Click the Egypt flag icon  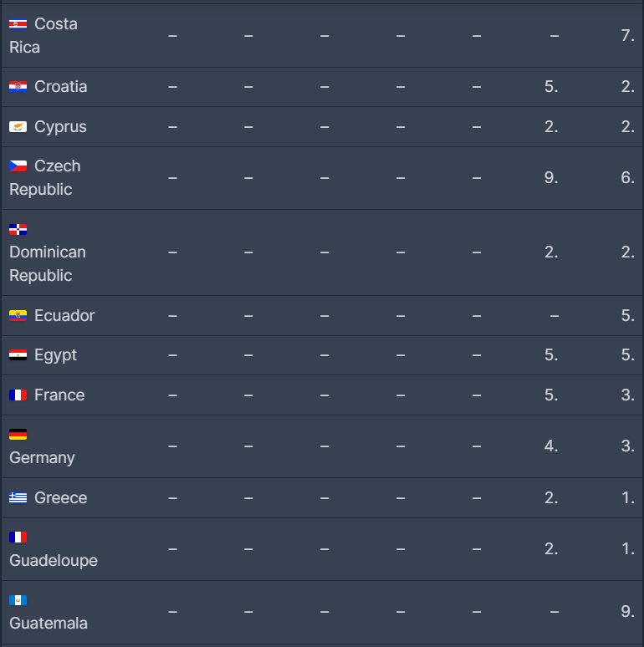pyautogui.click(x=18, y=355)
